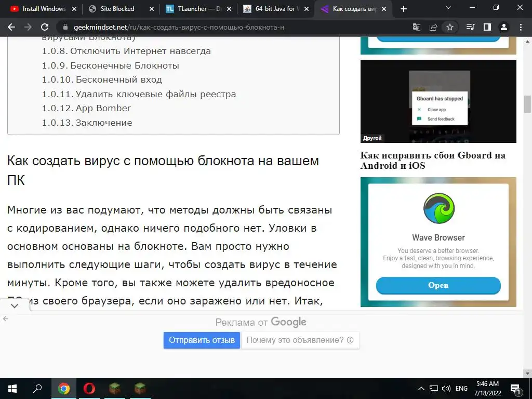The image size is (532, 399).
Task: Click the second Minecraft taskbar icon
Action: tap(140, 389)
